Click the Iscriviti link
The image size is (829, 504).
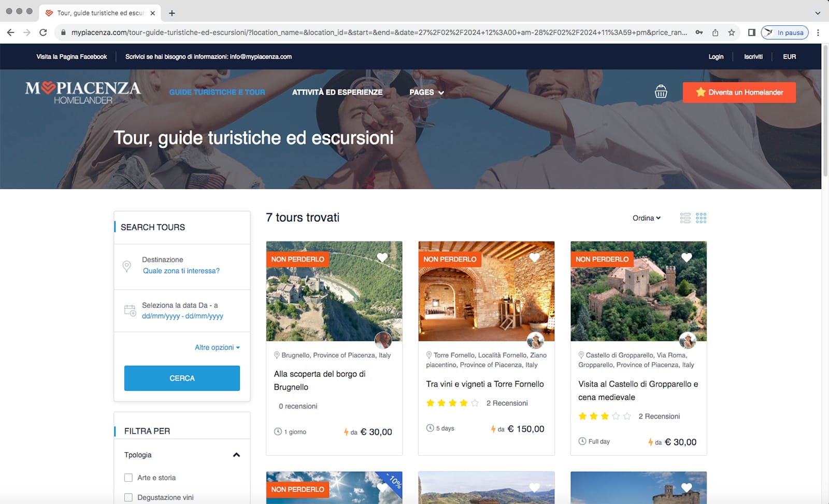click(x=753, y=56)
